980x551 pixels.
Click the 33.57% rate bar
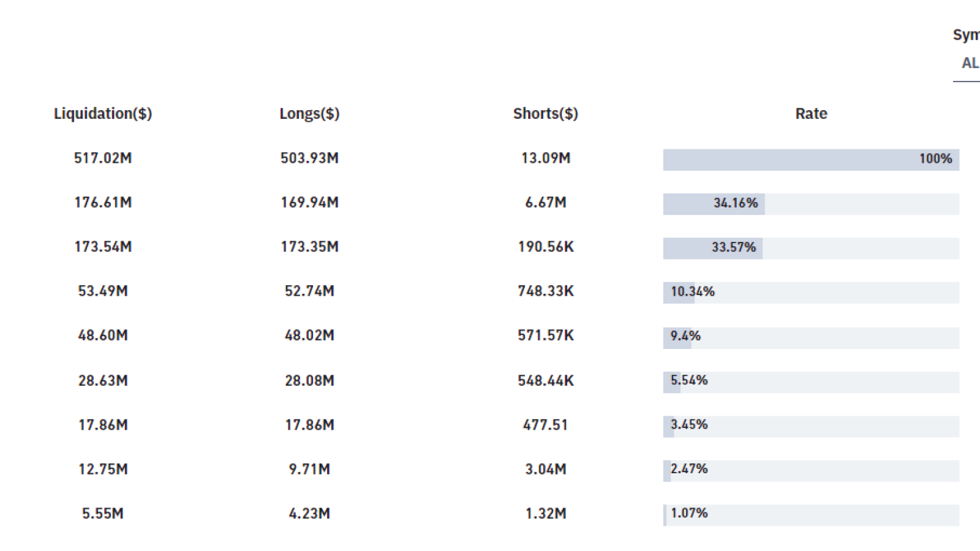[x=811, y=248]
